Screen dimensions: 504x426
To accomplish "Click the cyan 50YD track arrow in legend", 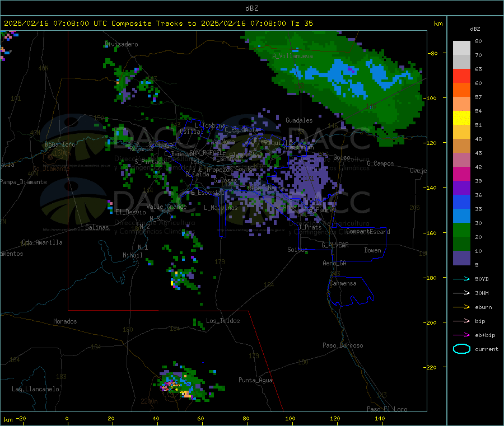I will (461, 279).
